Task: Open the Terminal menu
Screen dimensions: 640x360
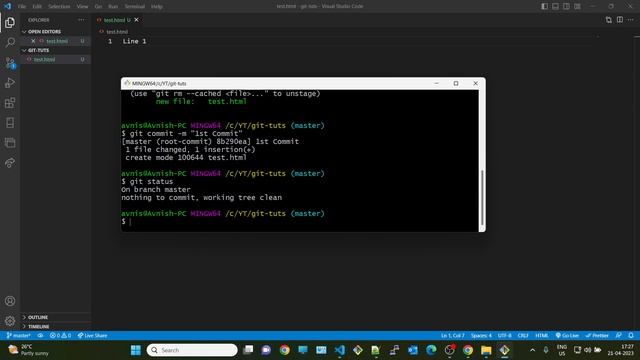Action: click(135, 7)
